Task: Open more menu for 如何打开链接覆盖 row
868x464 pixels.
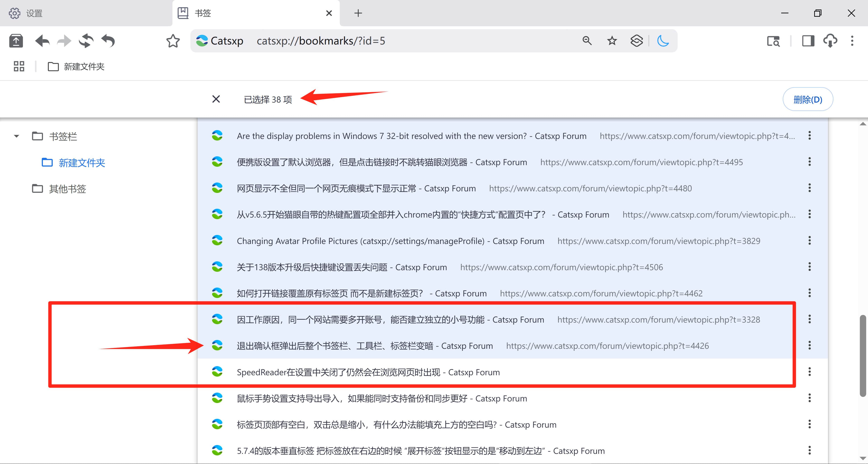Action: (809, 293)
